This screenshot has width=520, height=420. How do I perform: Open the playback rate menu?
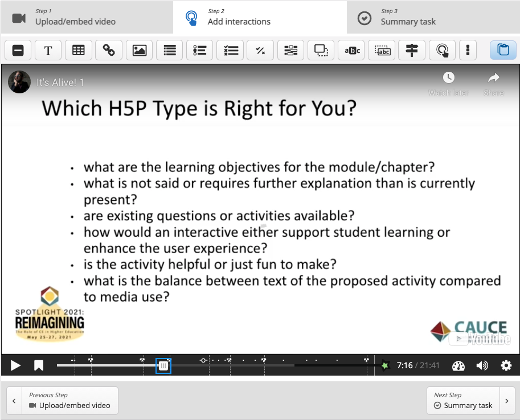[458, 365]
